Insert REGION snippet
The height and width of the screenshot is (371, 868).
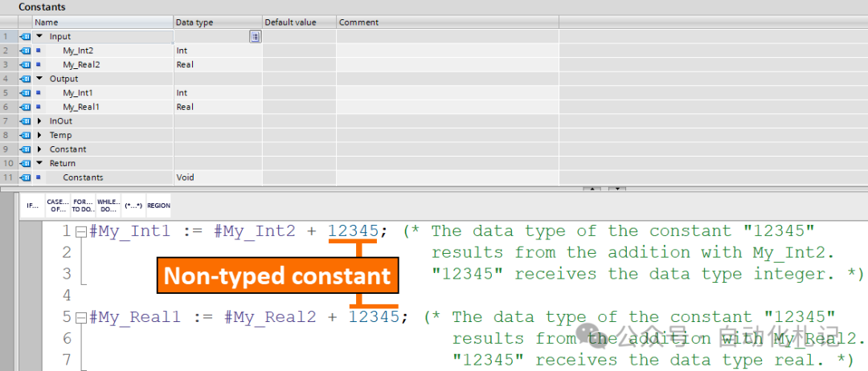point(159,206)
